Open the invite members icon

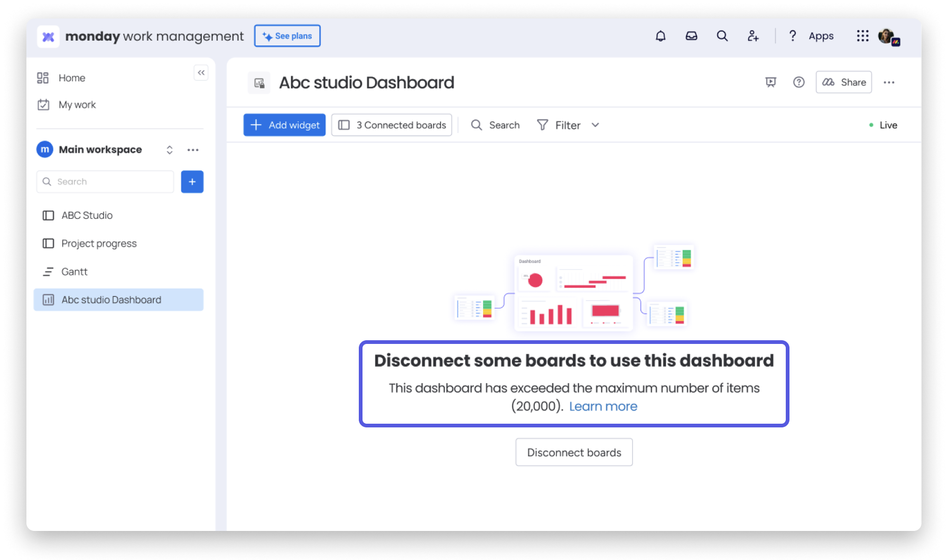(x=753, y=36)
